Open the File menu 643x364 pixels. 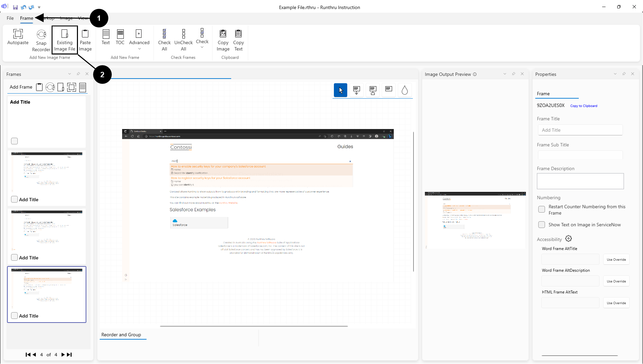click(x=10, y=18)
